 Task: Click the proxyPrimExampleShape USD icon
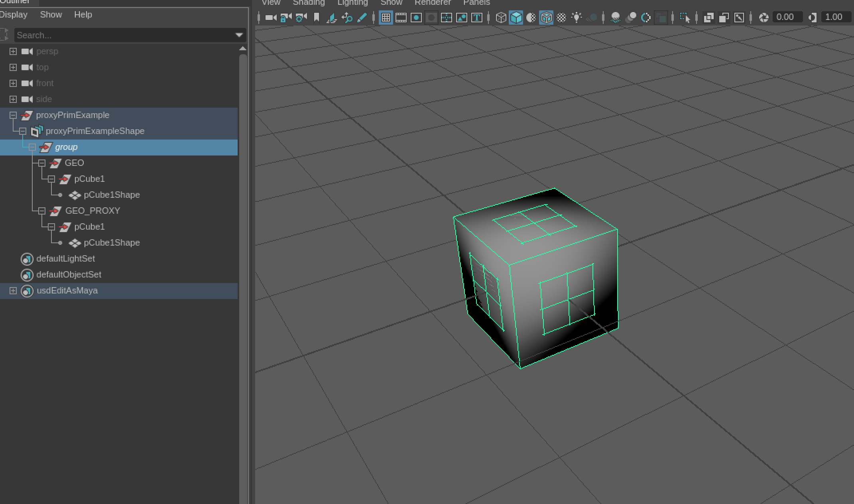(37, 131)
